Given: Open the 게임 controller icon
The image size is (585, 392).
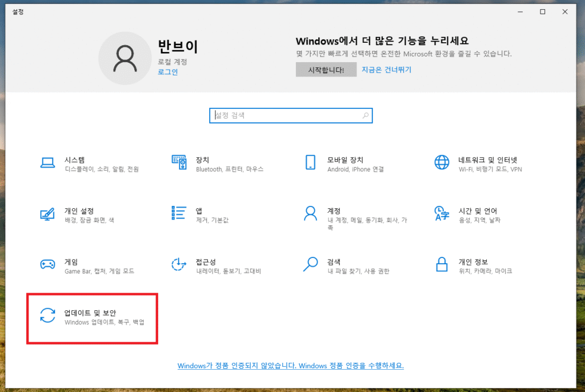Looking at the screenshot, I should coord(47,265).
